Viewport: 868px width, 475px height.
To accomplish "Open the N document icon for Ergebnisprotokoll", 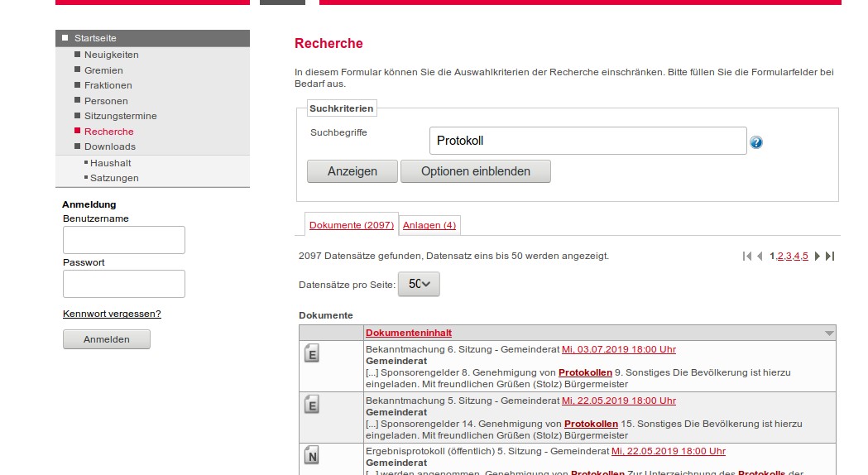I will [x=312, y=455].
